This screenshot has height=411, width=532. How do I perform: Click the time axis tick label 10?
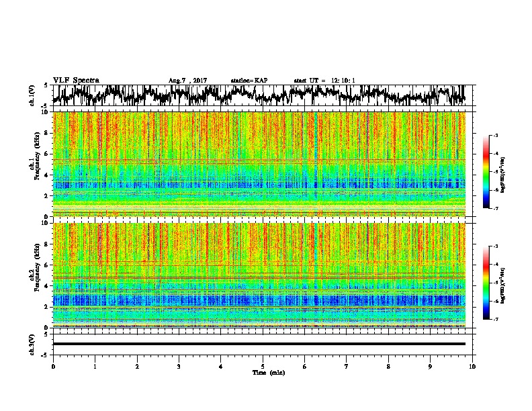(472, 367)
